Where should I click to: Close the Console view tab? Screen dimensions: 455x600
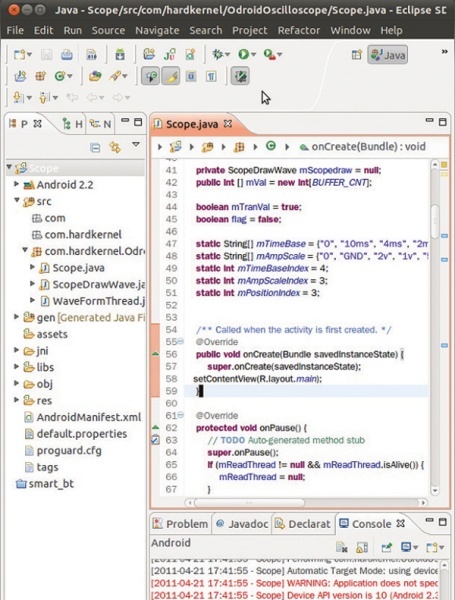tap(401, 523)
